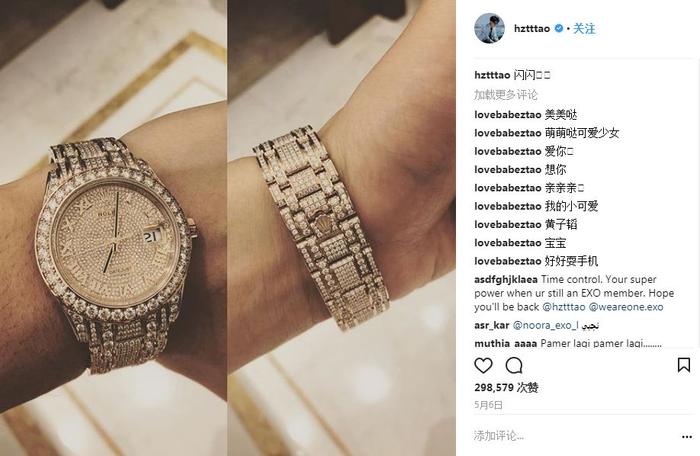700x456 pixels.
Task: Follow hztttao with the 关注 button
Action: click(x=584, y=29)
